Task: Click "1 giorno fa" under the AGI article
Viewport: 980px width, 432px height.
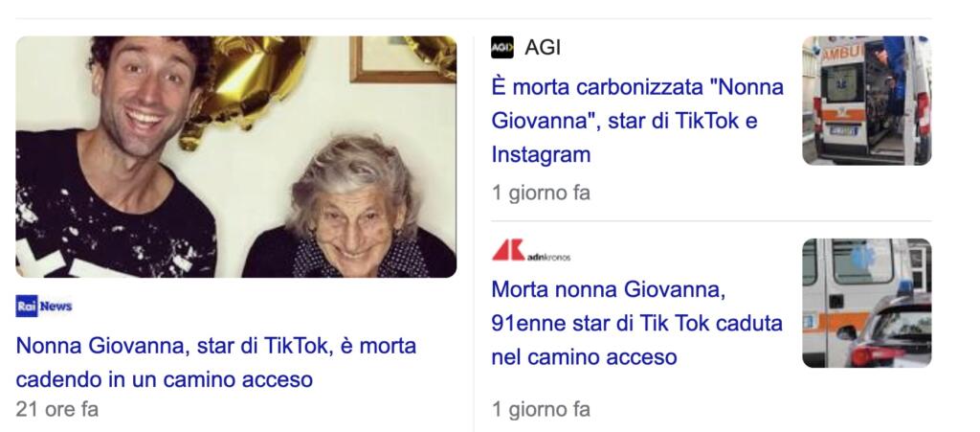Action: tap(541, 193)
